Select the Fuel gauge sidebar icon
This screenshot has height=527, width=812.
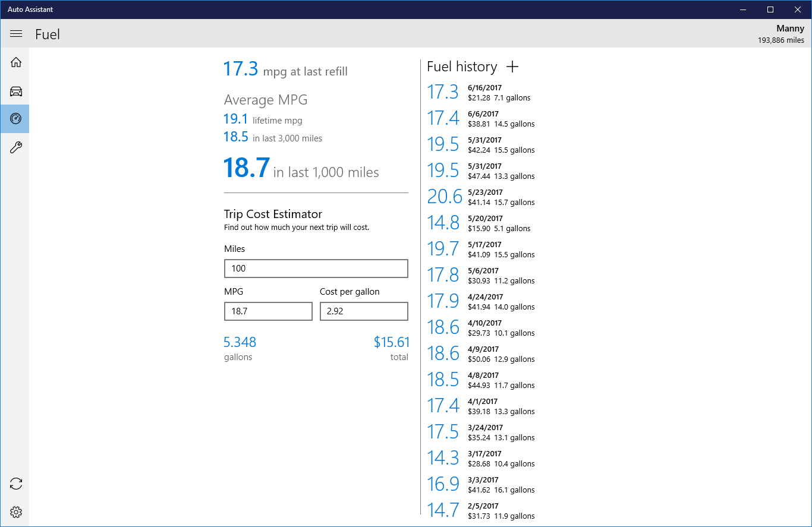(16, 119)
